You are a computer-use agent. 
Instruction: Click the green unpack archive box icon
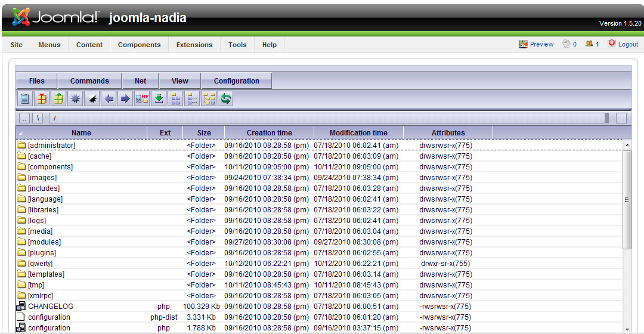(x=58, y=99)
